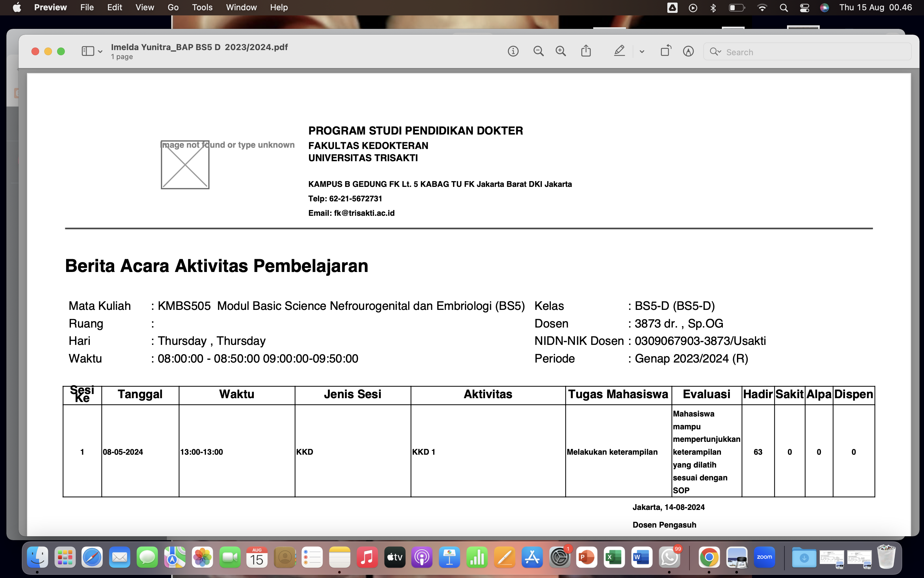Open the Tools menu

coord(202,7)
